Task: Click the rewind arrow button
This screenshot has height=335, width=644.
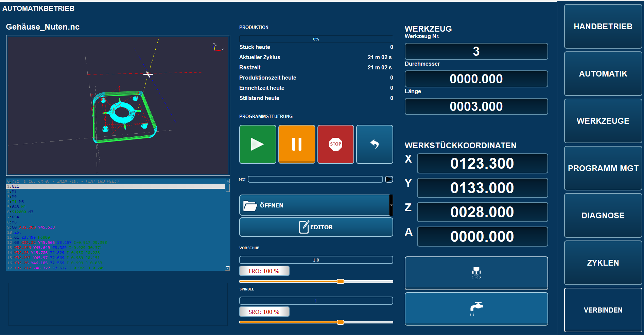Action: click(375, 144)
